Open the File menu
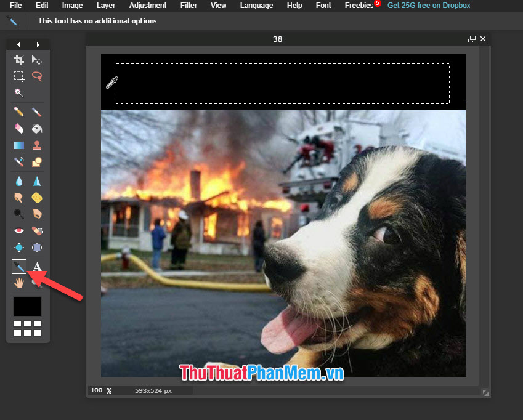Viewport: 523px width, 420px height. 15,6
